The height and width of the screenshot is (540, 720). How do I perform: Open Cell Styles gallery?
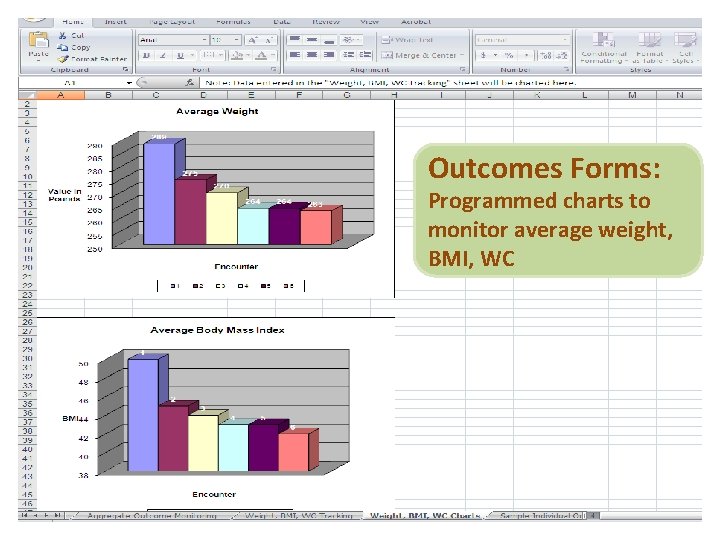[x=685, y=48]
